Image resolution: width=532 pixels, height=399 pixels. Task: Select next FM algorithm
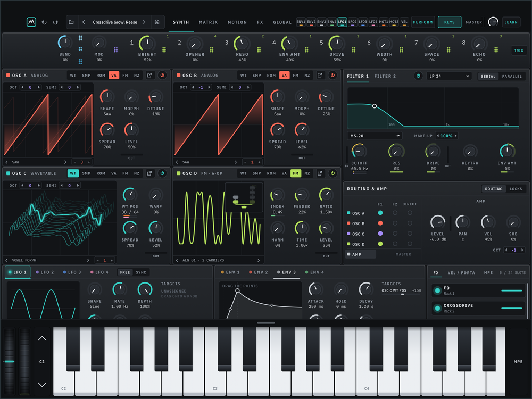pyautogui.click(x=259, y=260)
